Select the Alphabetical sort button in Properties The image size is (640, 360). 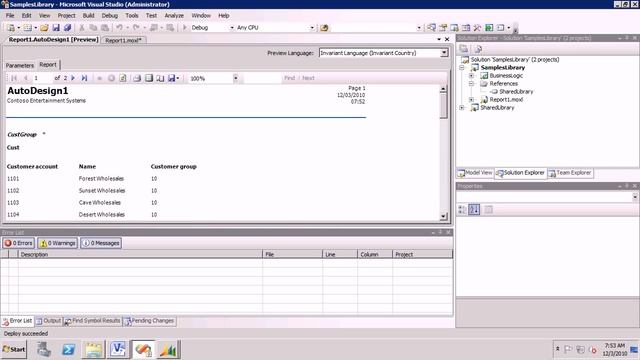coord(474,210)
